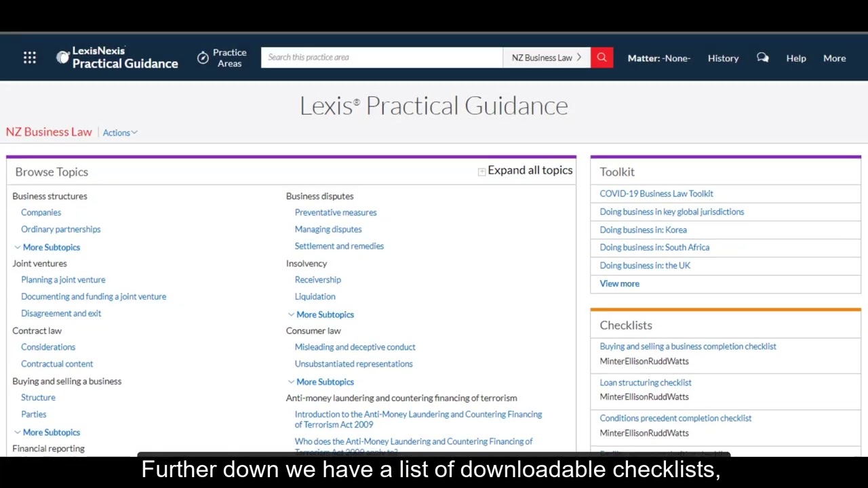
Task: Open Considerations under Contract law
Action: pos(48,347)
